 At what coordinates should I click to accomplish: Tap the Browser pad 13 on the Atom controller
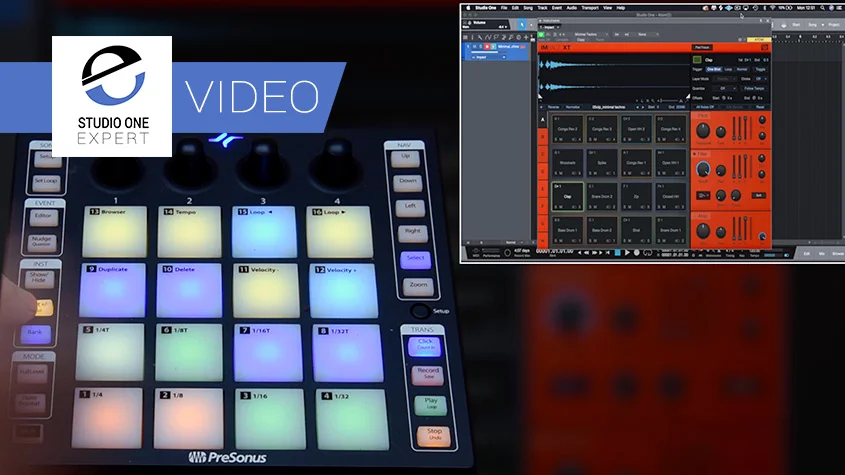tap(114, 232)
